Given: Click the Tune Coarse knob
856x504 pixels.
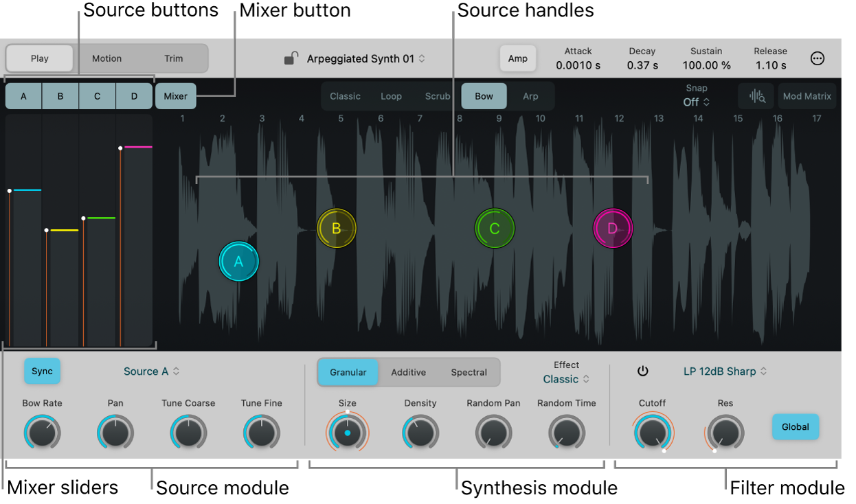Looking at the screenshot, I should click(188, 433).
